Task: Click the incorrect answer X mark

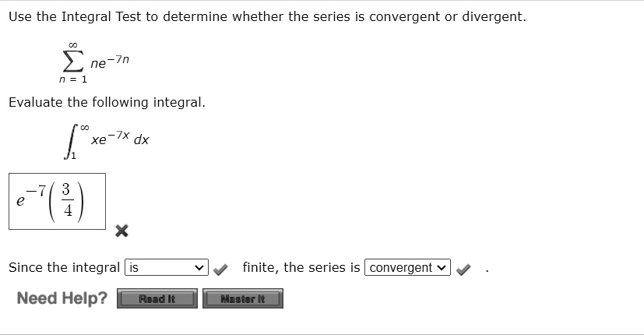Action: coord(121,231)
